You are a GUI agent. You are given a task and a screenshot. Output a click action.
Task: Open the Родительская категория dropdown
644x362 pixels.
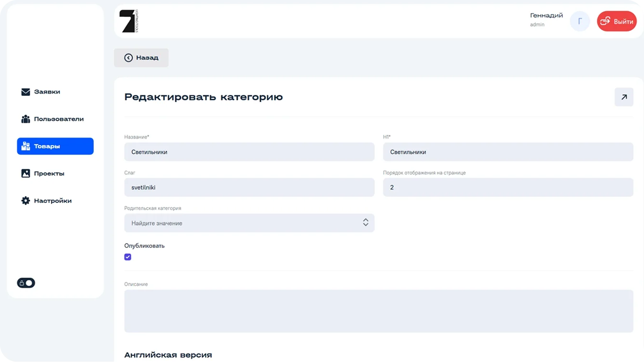[249, 222]
